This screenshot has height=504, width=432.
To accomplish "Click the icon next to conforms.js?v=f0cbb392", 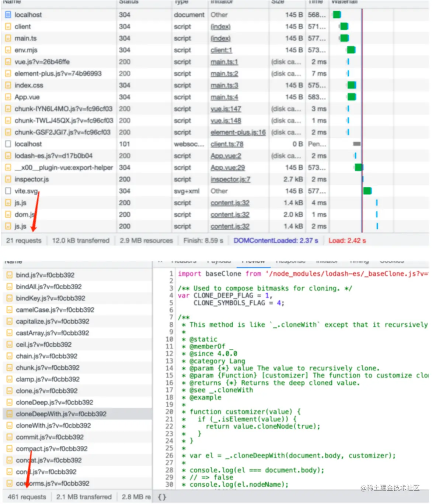I will coord(10,483).
